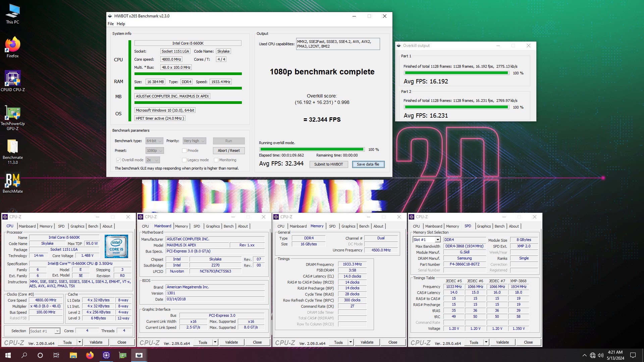Click Intel Core i5 logo in CPU-Z
Image resolution: width=644 pixels, height=362 pixels.
pyautogui.click(x=116, y=246)
